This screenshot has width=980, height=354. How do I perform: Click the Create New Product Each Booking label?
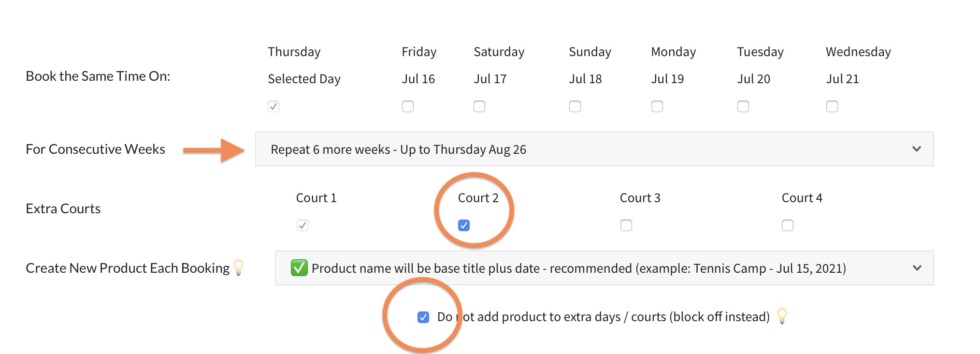(x=128, y=268)
